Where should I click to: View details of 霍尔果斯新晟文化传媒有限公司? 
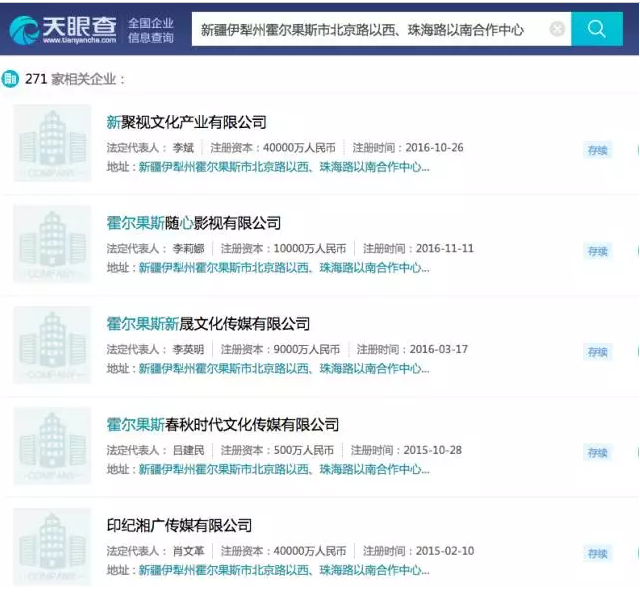tap(208, 324)
